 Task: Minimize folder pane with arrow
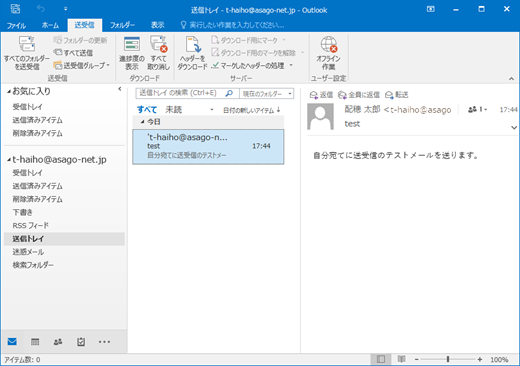[x=120, y=89]
